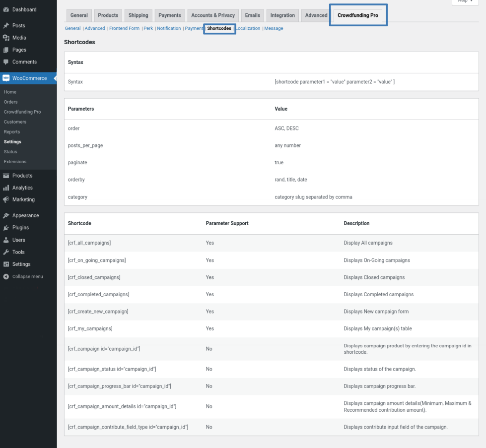Click the Tools wrench icon
The height and width of the screenshot is (448, 486).
pyautogui.click(x=6, y=252)
